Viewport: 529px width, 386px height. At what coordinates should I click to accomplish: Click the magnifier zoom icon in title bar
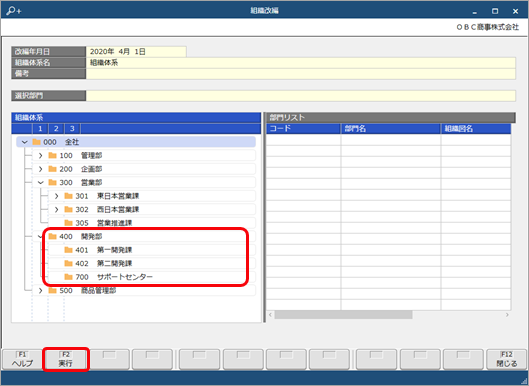13,11
